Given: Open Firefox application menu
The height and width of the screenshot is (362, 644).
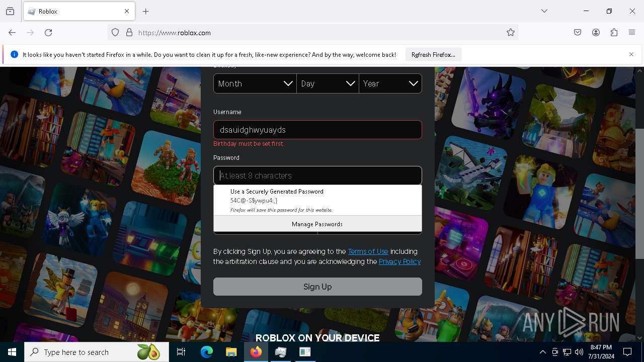Looking at the screenshot, I should coord(632,33).
